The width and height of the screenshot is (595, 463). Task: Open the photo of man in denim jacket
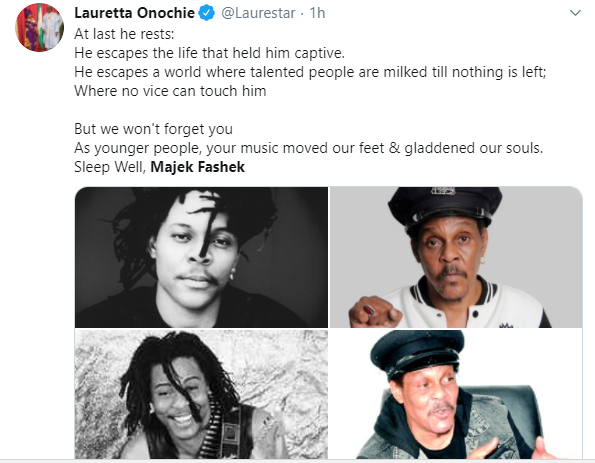[x=456, y=394]
